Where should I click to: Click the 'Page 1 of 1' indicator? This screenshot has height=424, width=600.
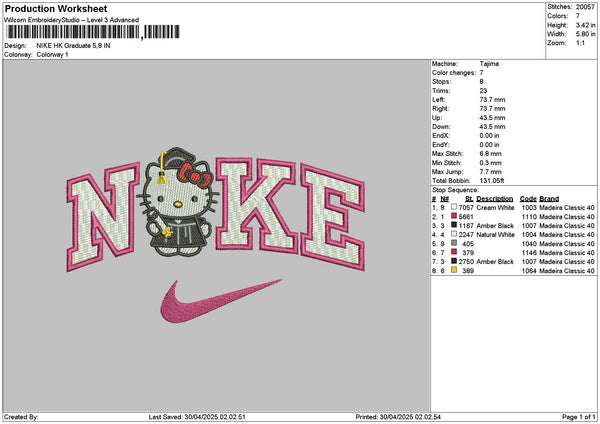tap(579, 417)
